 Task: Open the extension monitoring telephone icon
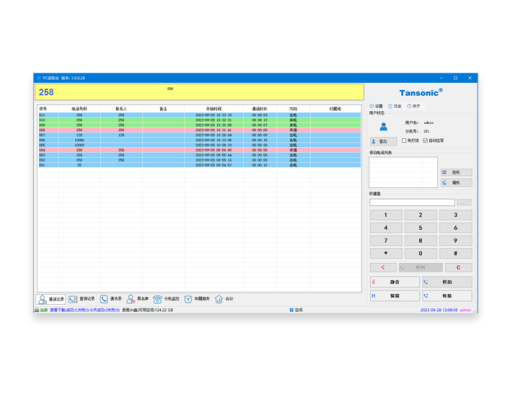click(x=157, y=299)
